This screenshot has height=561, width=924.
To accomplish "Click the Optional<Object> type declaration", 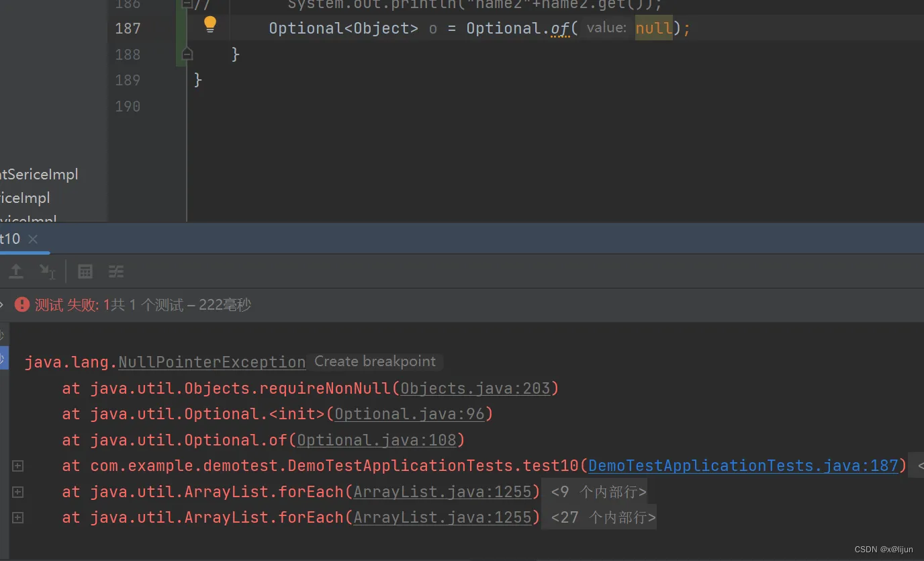I will pos(343,28).
